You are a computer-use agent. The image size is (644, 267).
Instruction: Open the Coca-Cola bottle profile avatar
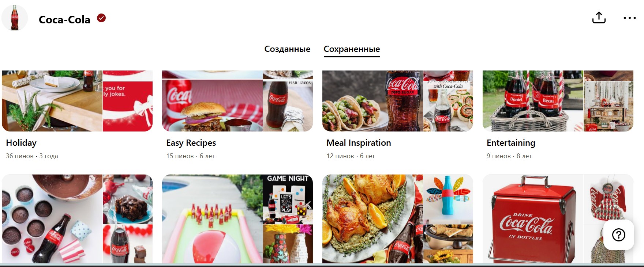click(x=15, y=18)
